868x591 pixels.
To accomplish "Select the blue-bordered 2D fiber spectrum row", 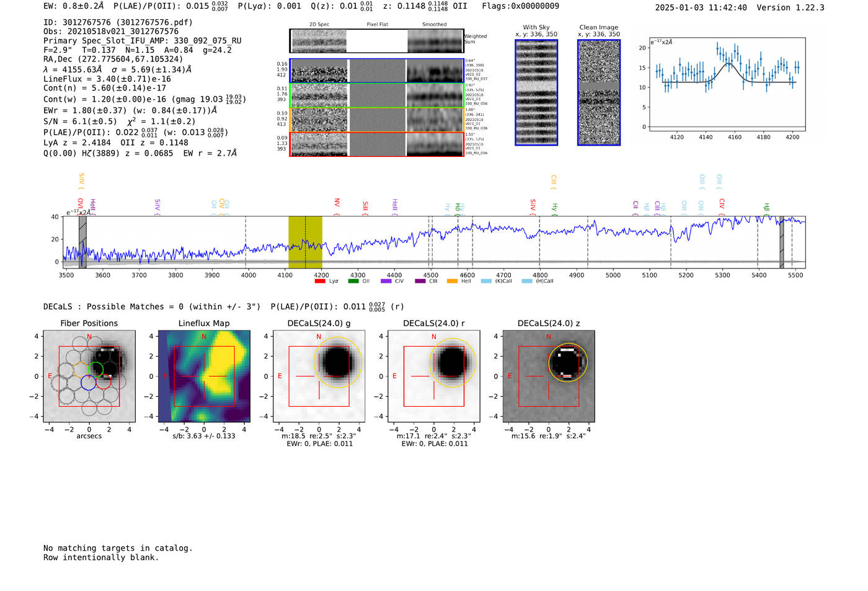I will click(376, 71).
